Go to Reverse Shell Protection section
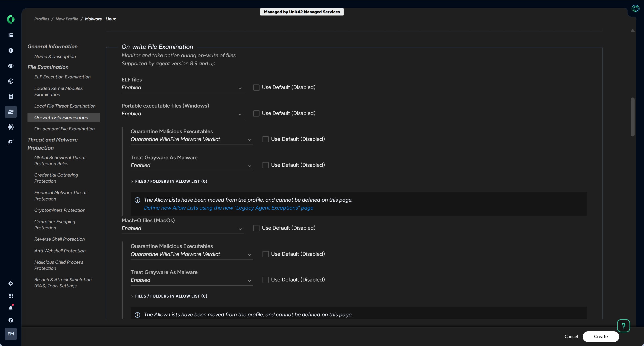Viewport: 644px width, 346px height. point(59,239)
